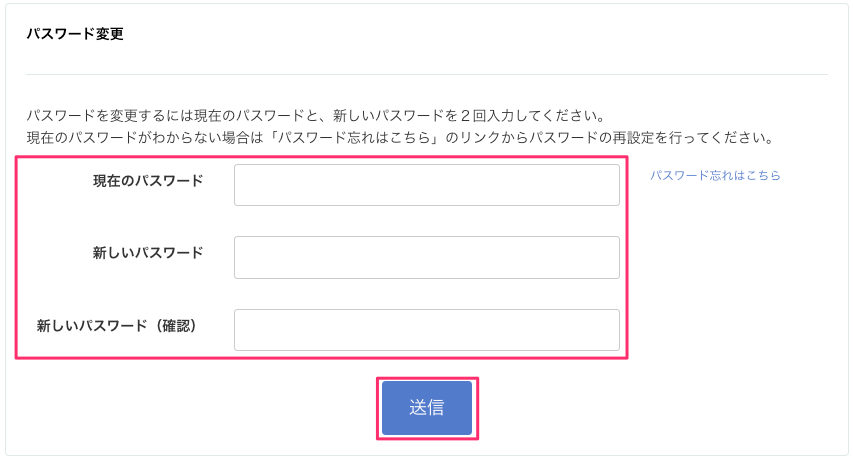Select the bottom text box above 送信
Viewport: 853px width, 461px height.
(x=426, y=330)
